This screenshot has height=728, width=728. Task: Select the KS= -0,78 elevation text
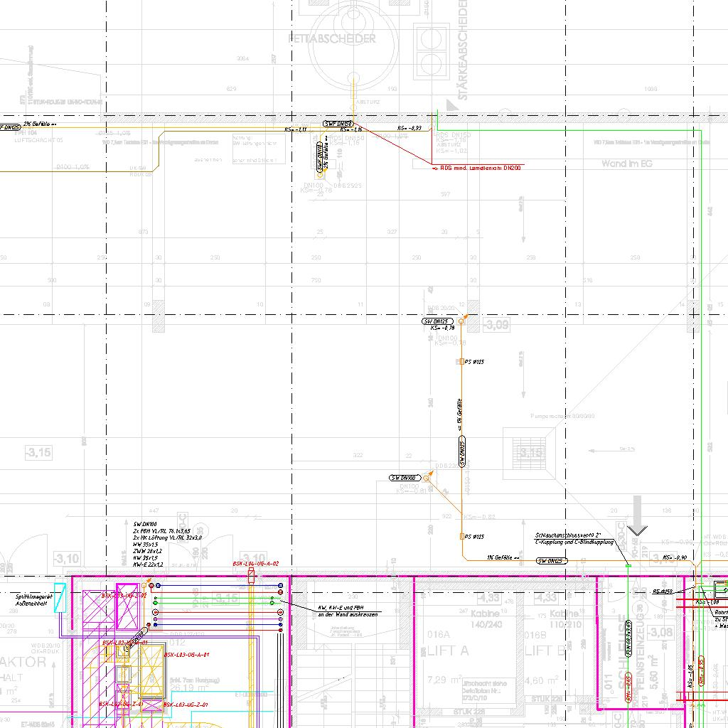click(x=442, y=328)
